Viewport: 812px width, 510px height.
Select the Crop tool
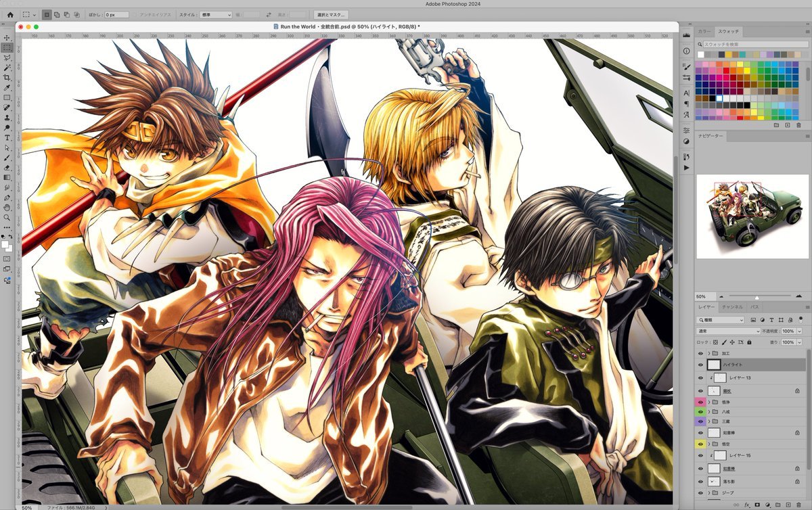tap(7, 78)
